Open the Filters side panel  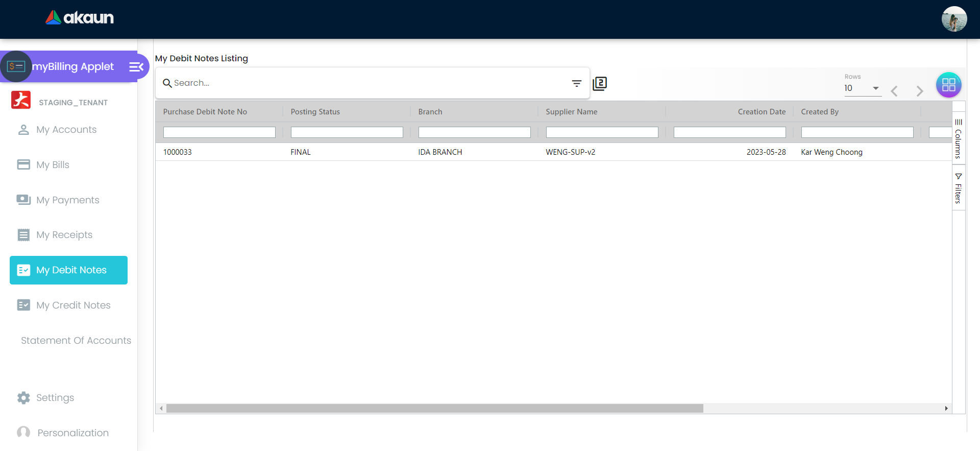pyautogui.click(x=959, y=188)
